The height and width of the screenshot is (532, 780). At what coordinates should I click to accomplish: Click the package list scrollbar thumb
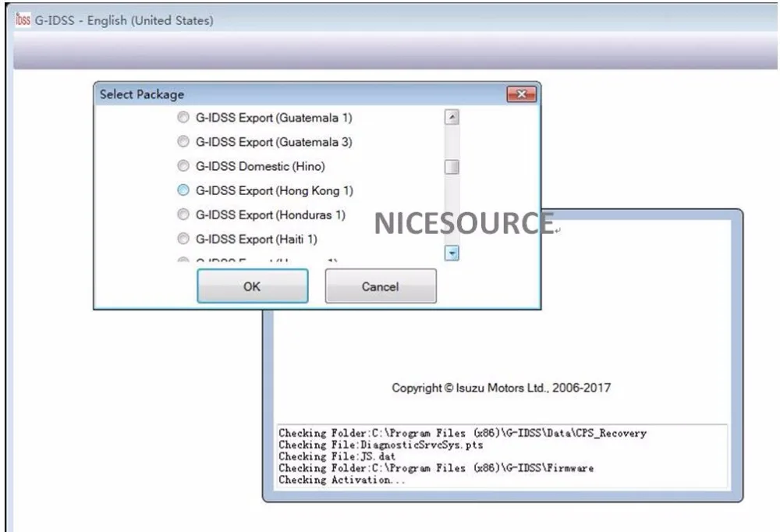coord(452,167)
